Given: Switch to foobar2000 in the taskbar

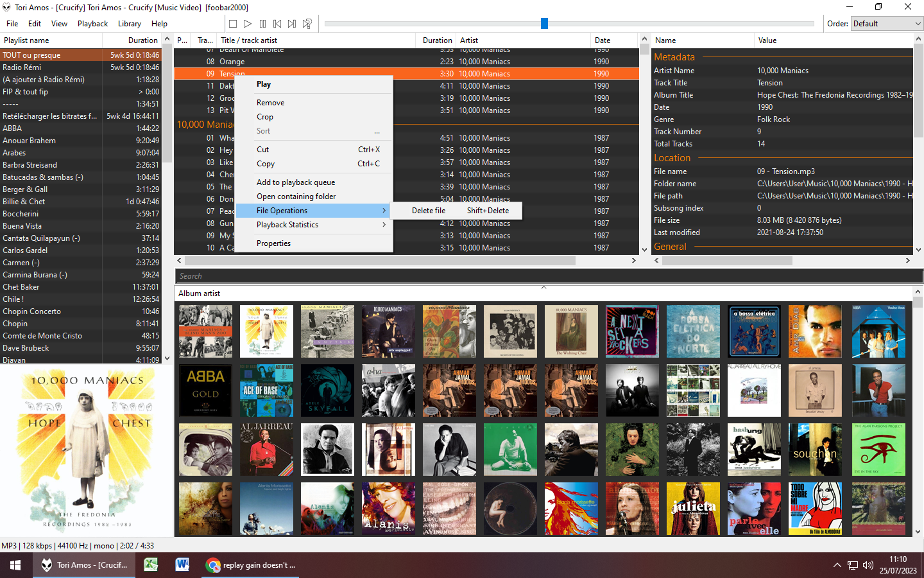Looking at the screenshot, I should click(x=85, y=565).
